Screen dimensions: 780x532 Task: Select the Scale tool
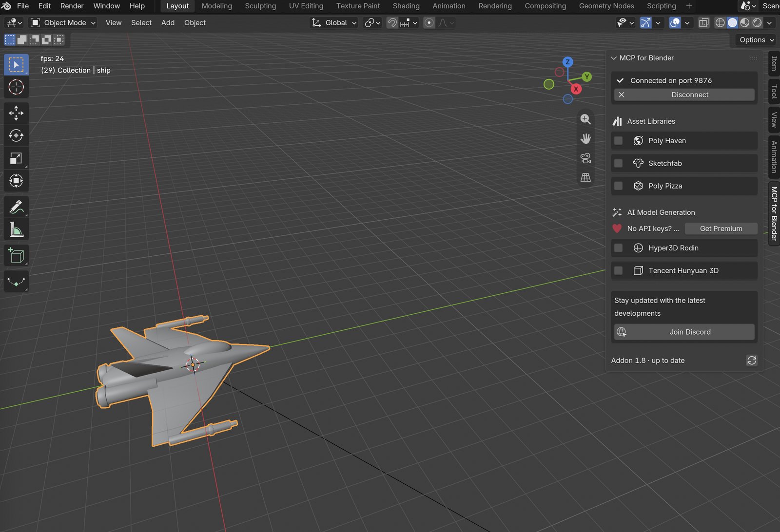[16, 158]
